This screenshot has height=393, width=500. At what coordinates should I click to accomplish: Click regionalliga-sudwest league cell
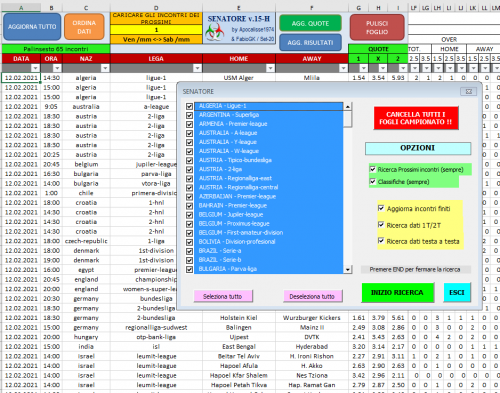156,328
